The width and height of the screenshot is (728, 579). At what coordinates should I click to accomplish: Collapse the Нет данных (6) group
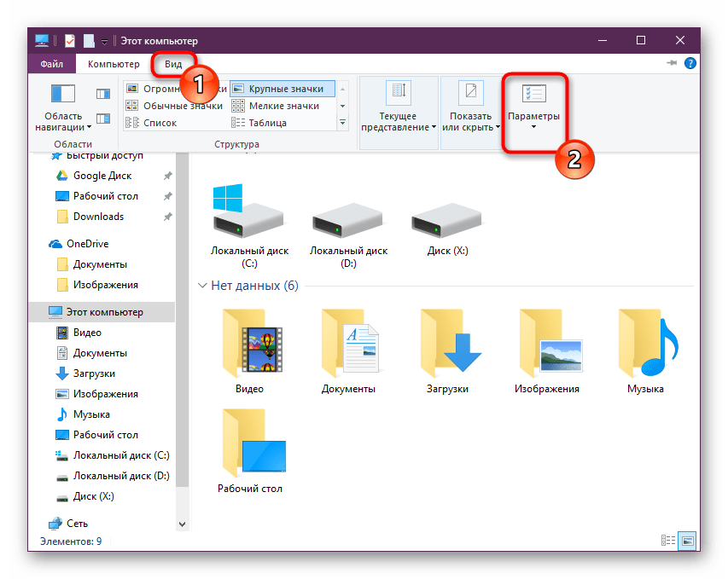click(202, 286)
